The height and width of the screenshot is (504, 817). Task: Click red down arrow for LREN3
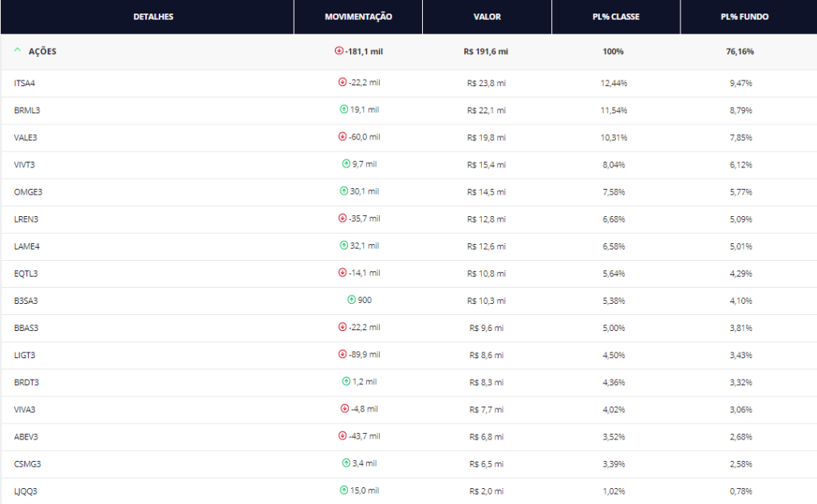(x=342, y=219)
